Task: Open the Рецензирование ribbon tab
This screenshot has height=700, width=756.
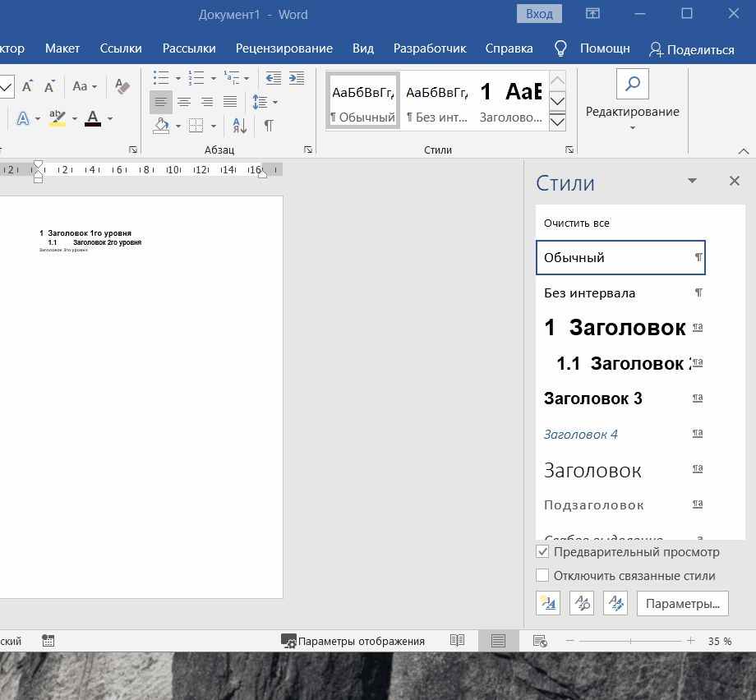Action: [x=283, y=48]
